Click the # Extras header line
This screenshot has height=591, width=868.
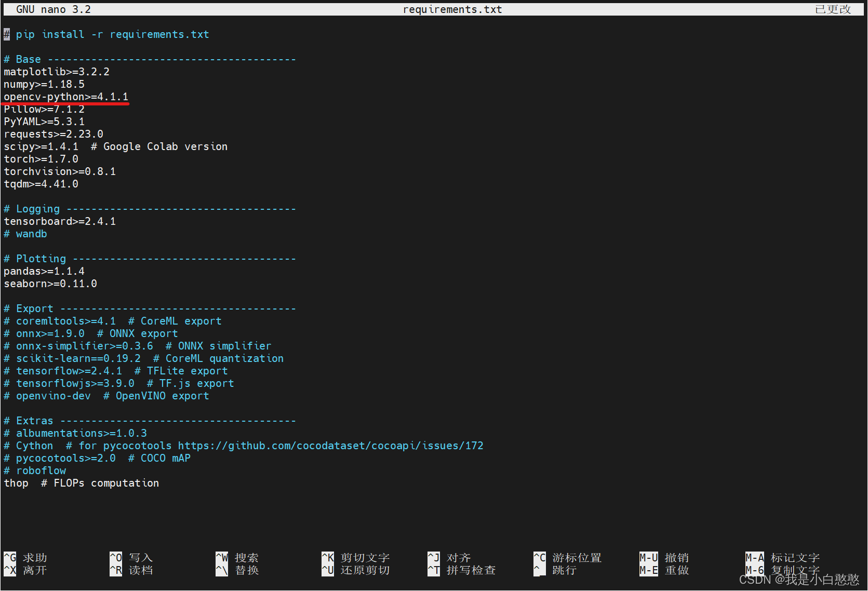pos(150,421)
